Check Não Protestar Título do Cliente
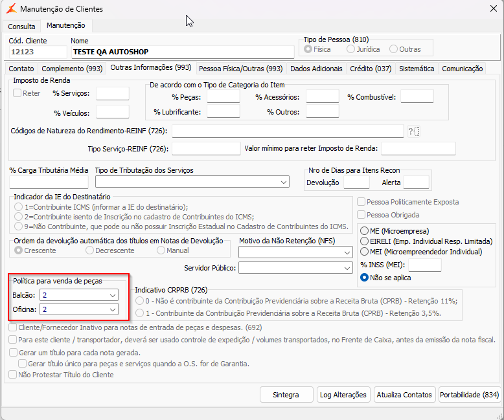 (13, 375)
